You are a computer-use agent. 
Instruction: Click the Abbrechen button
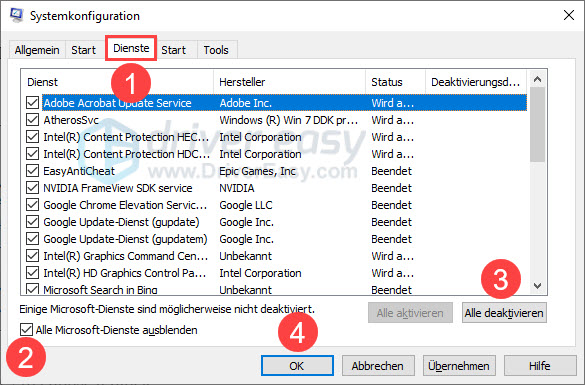tap(378, 366)
